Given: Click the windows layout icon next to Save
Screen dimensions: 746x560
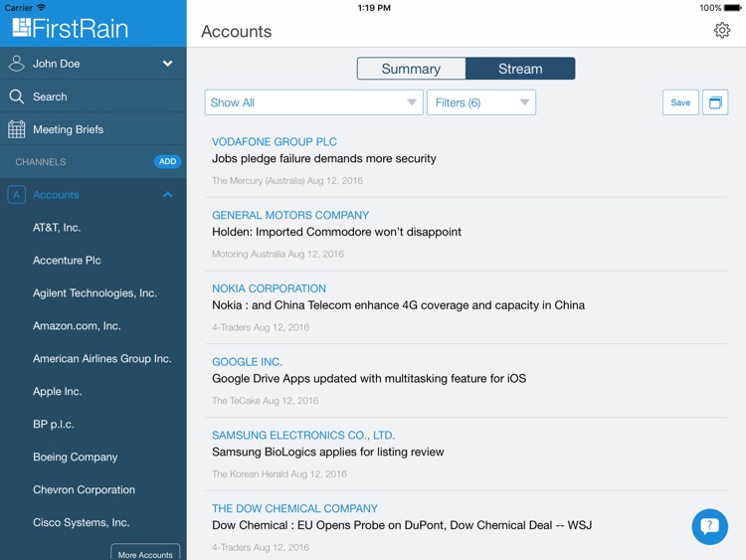Looking at the screenshot, I should (715, 102).
